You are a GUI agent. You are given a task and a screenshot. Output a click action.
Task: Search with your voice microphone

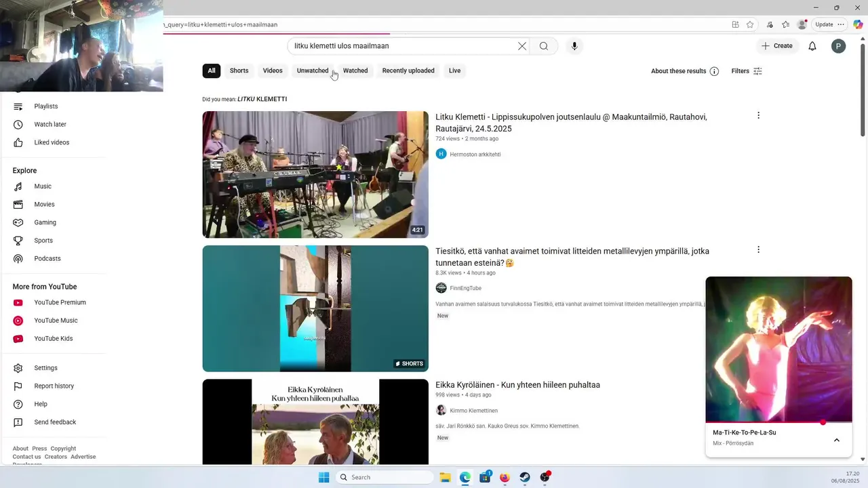tap(574, 46)
